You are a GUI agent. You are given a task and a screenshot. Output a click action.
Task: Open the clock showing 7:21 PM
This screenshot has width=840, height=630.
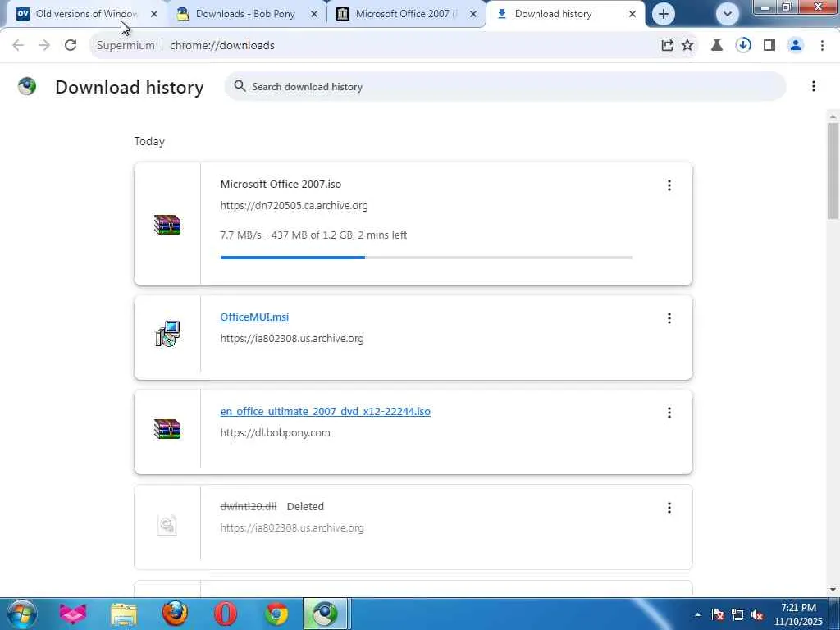797,614
